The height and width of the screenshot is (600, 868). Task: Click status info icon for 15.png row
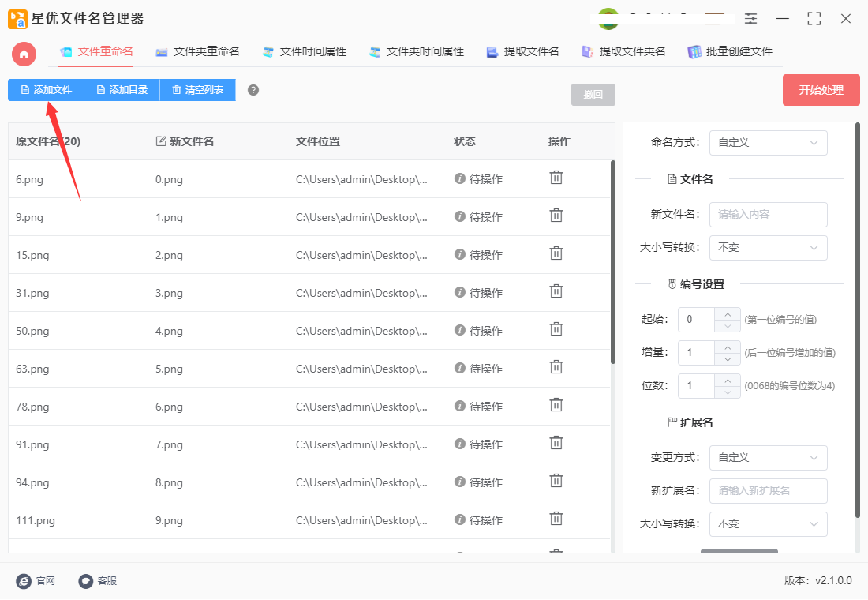click(459, 254)
